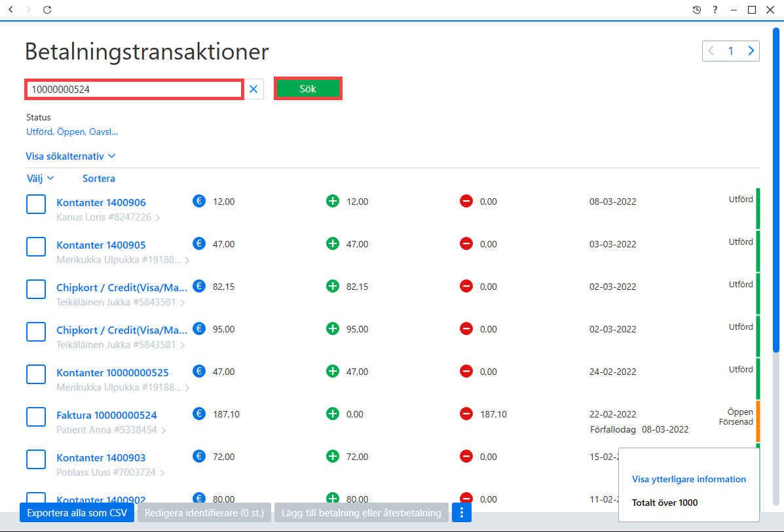Screen dimensions: 784x532
Task: Open the Status filter Utförd, Öppen, Oavsl...
Action: [72, 132]
